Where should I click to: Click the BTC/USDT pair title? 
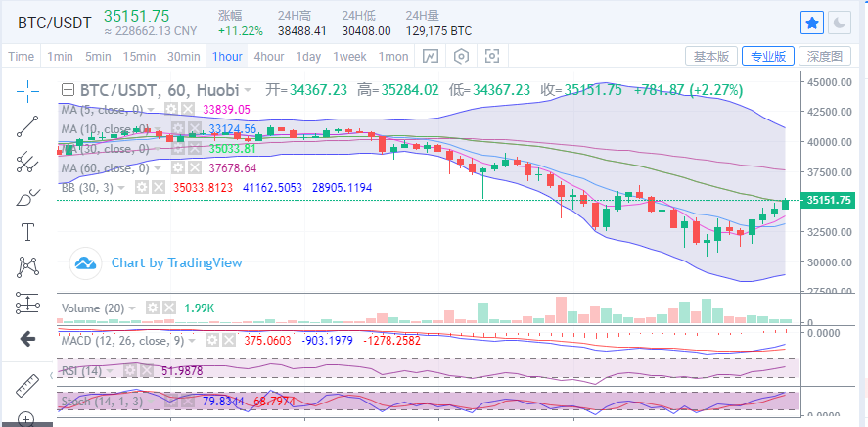pos(54,24)
